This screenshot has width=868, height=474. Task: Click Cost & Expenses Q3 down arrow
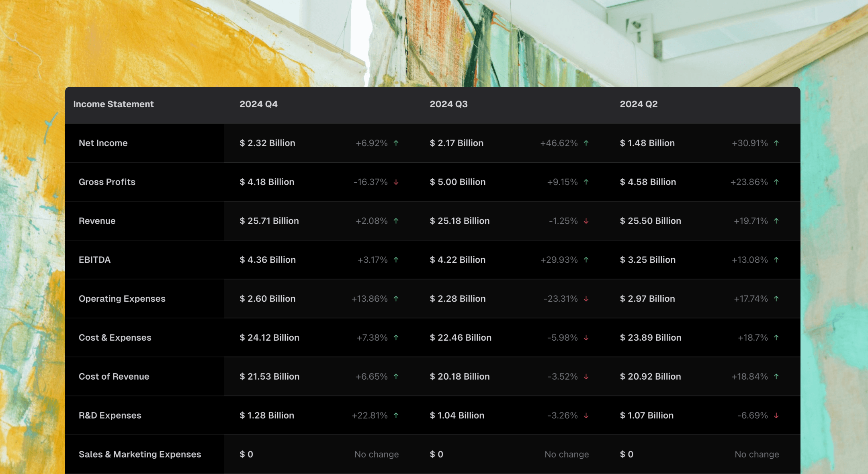click(x=586, y=338)
